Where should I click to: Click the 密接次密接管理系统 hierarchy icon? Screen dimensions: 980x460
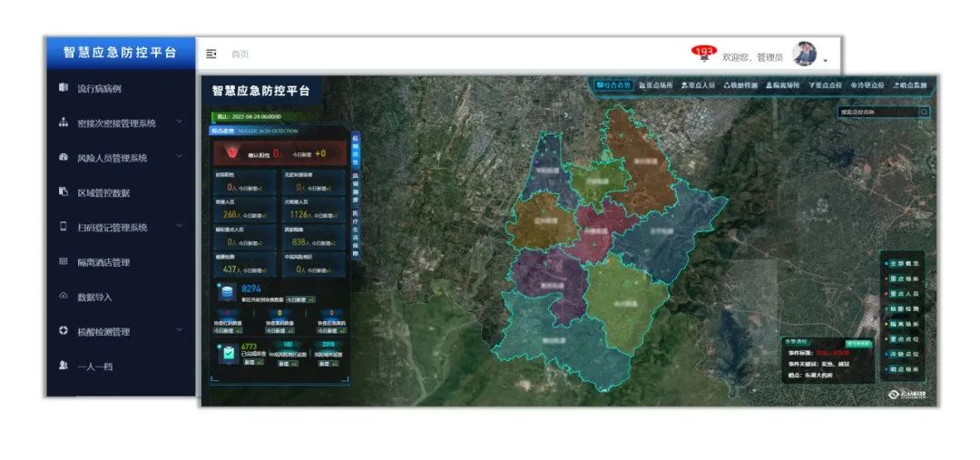(x=64, y=122)
